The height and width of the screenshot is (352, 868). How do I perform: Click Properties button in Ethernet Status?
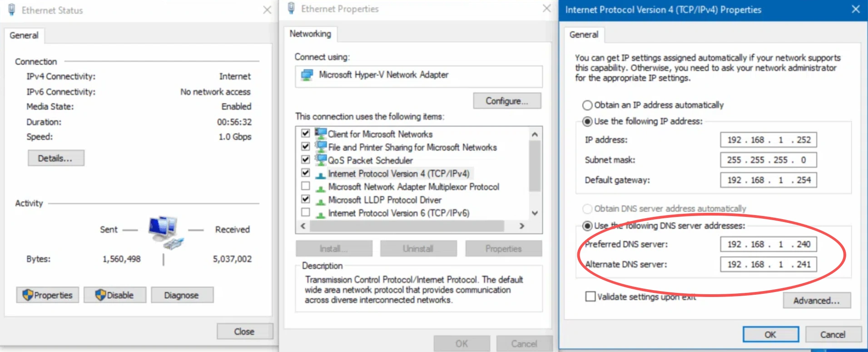coord(48,295)
